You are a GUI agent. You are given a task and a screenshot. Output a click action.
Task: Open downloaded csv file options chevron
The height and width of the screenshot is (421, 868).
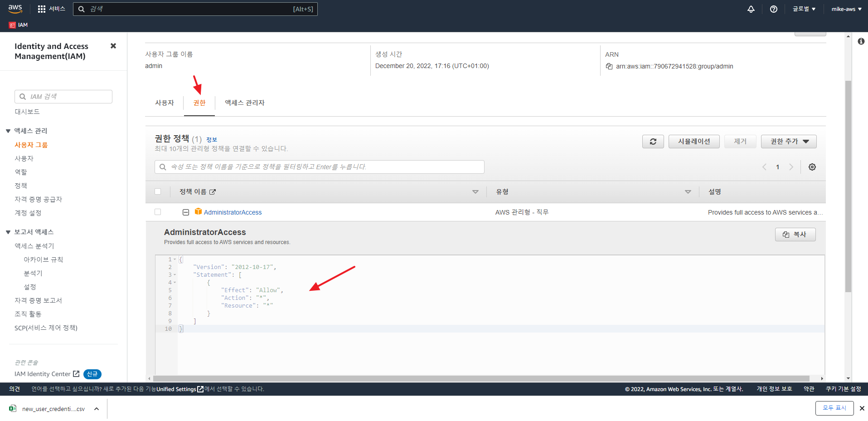pos(97,409)
